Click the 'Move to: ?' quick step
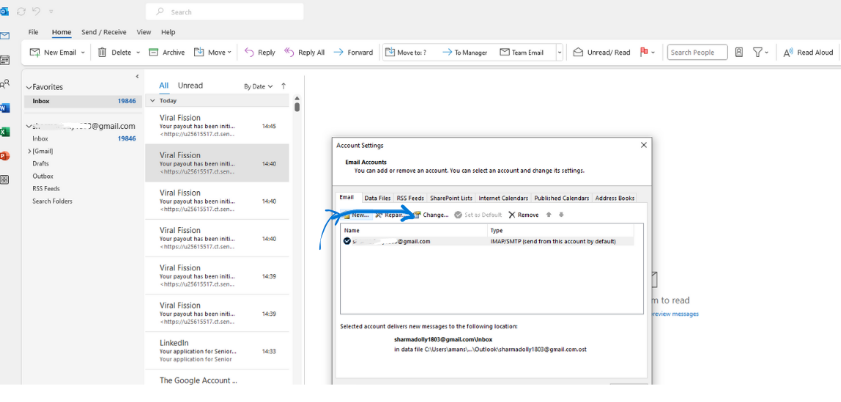The image size is (841, 402). pos(405,53)
